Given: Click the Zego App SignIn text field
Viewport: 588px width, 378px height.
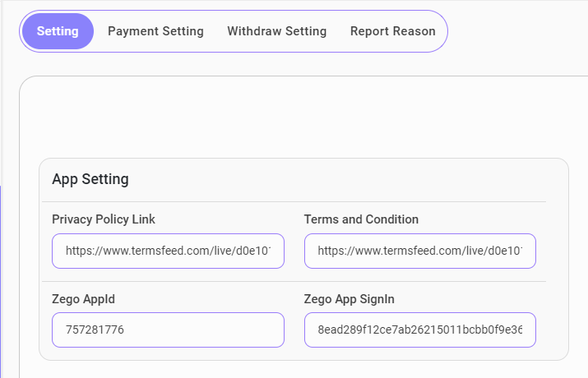Looking at the screenshot, I should 419,330.
